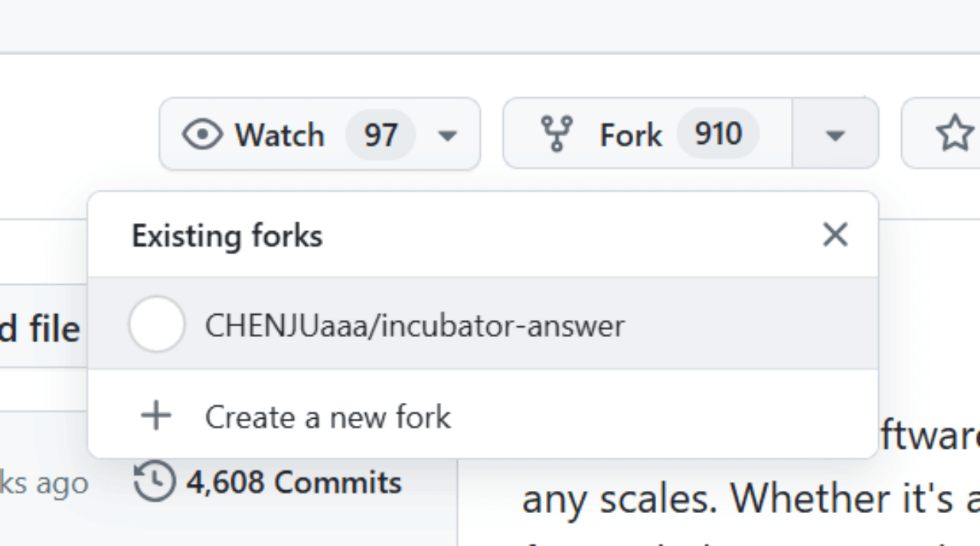Click the plus icon beside Create a new fork

(x=155, y=416)
